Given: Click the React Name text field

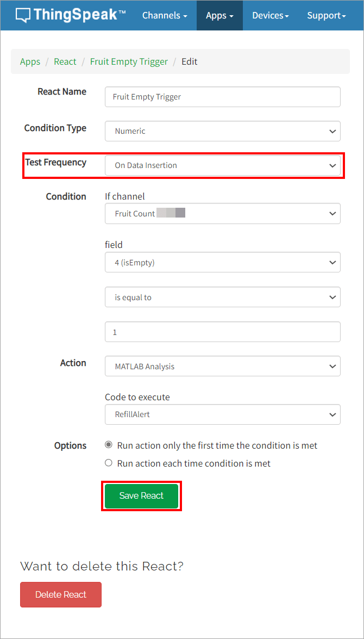Looking at the screenshot, I should point(222,97).
